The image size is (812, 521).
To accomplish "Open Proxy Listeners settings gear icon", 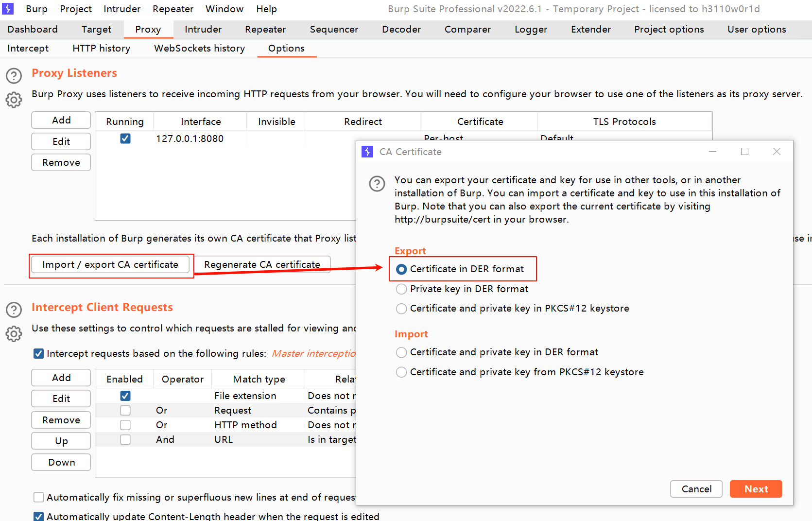I will [x=14, y=100].
